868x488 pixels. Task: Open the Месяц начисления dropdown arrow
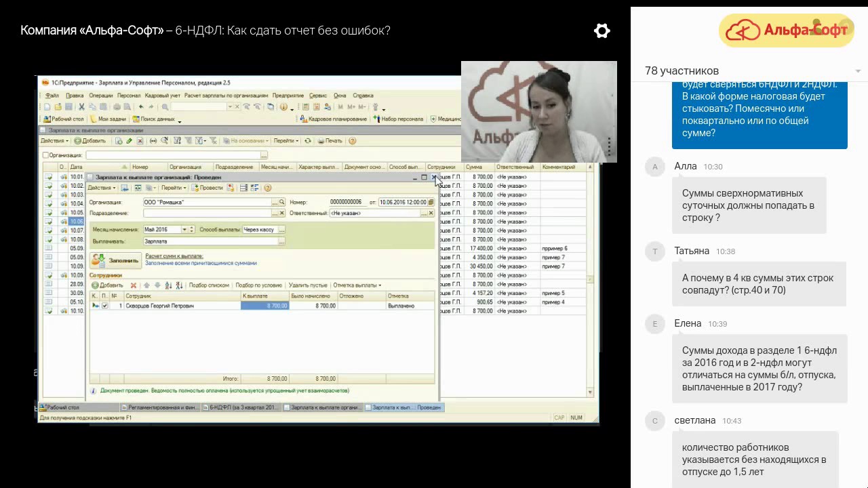(184, 229)
